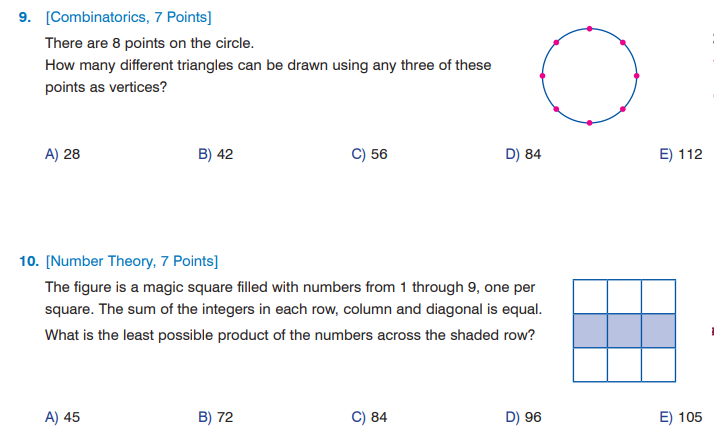This screenshot has width=714, height=434.
Task: Click the topmost pink point on the circle
Action: click(x=590, y=28)
